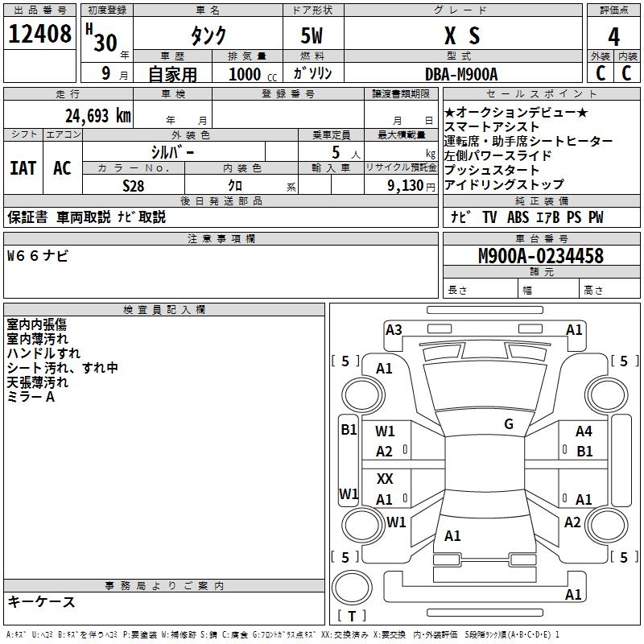Select the TV equipment label

click(x=489, y=217)
